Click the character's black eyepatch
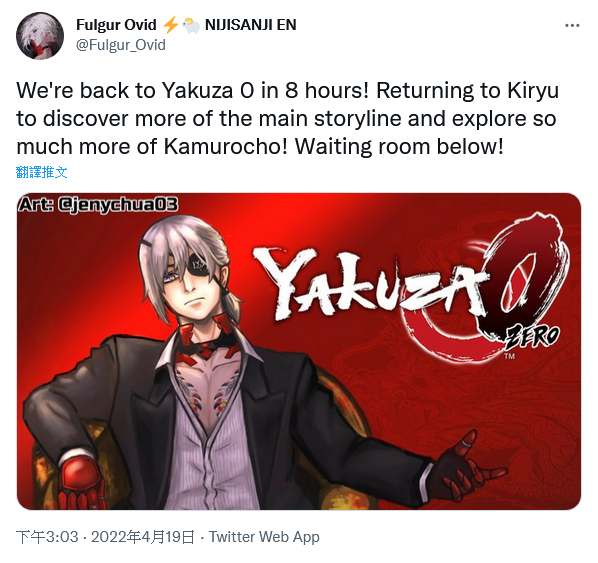The width and height of the screenshot is (598, 563). point(200,265)
